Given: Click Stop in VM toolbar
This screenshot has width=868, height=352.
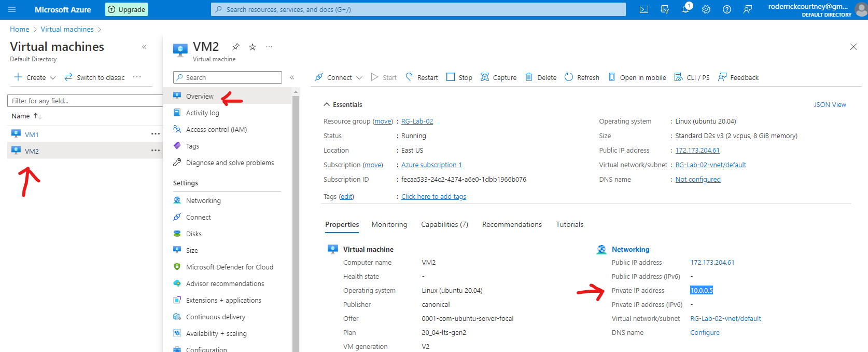Looking at the screenshot, I should (x=459, y=77).
